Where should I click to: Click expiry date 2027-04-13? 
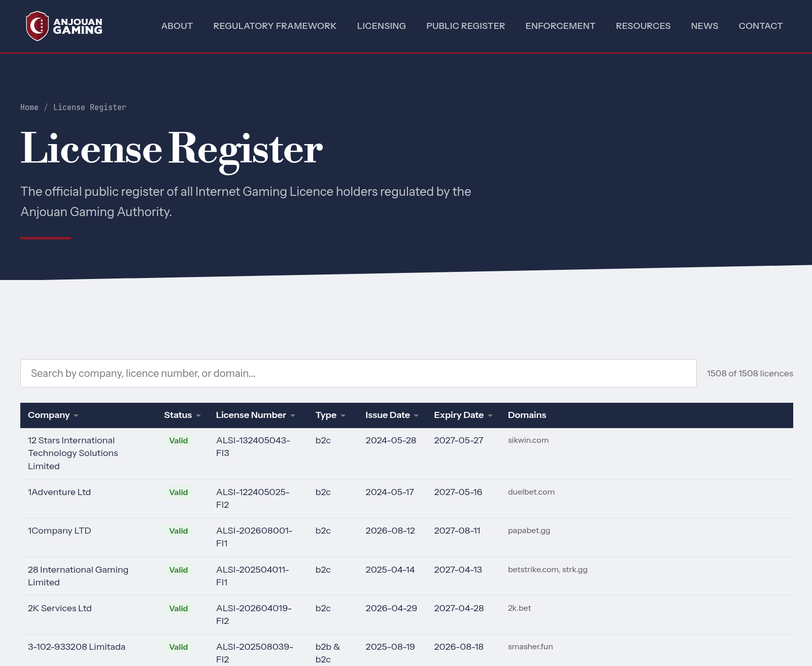tap(458, 570)
